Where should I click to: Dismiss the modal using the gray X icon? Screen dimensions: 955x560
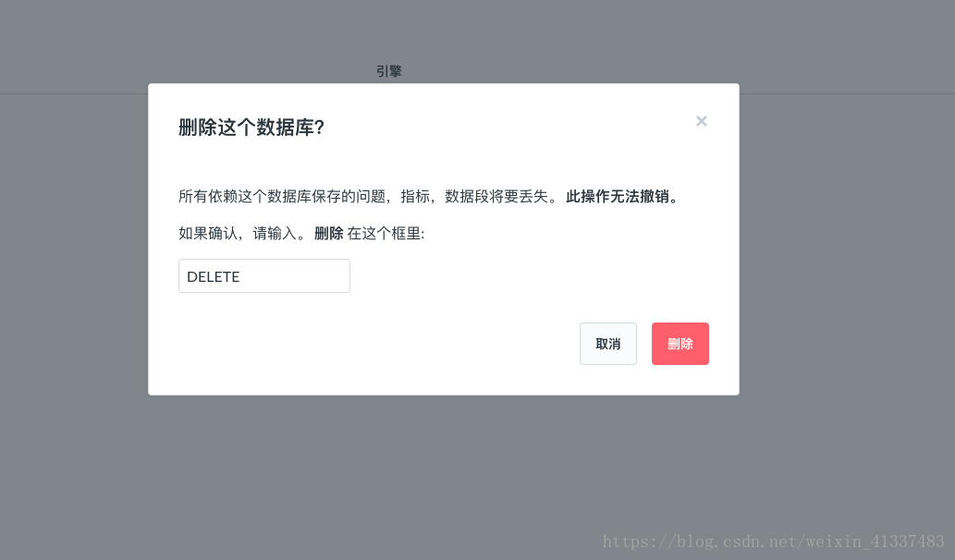[x=701, y=121]
